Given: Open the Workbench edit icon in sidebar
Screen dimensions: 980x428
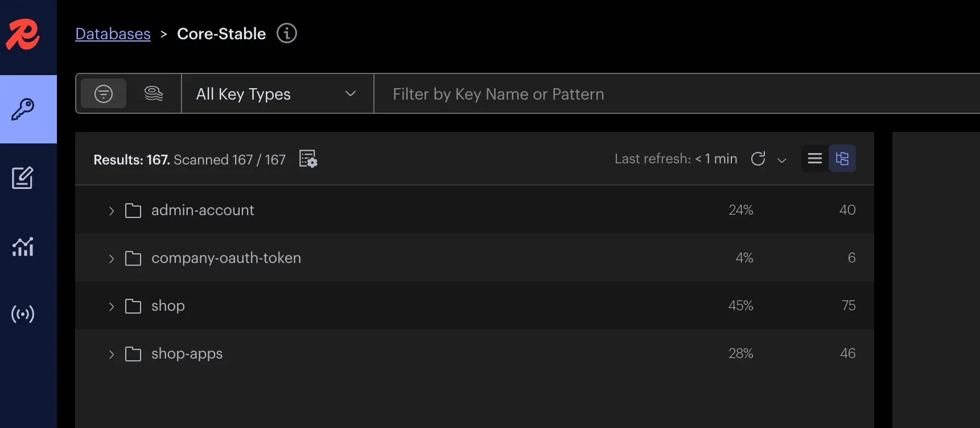Looking at the screenshot, I should (x=23, y=178).
